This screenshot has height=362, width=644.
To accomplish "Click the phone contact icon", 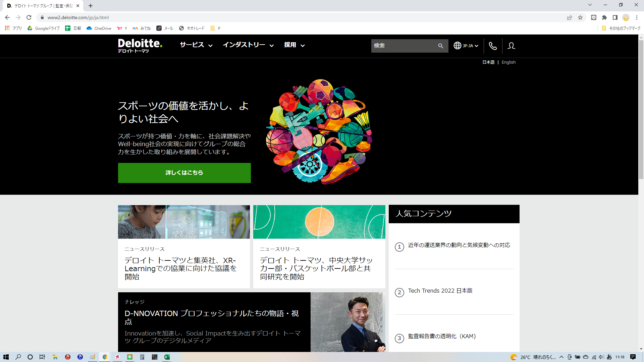I will coord(493,46).
